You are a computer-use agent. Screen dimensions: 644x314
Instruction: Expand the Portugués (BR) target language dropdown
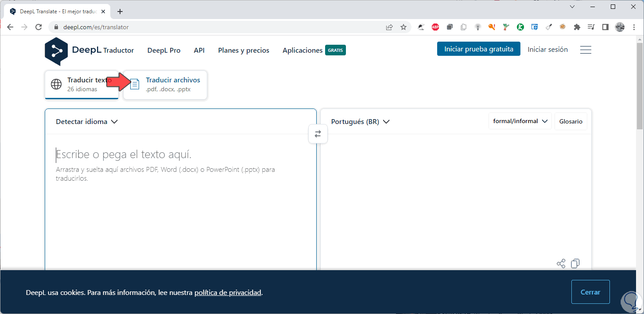pyautogui.click(x=360, y=121)
